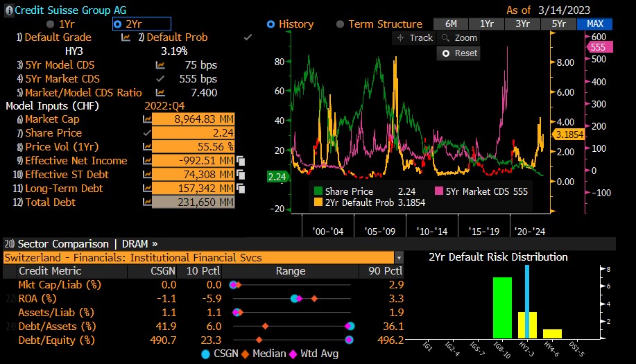Switch the chart range tab to 1Yr
636x364 pixels.
click(x=486, y=24)
